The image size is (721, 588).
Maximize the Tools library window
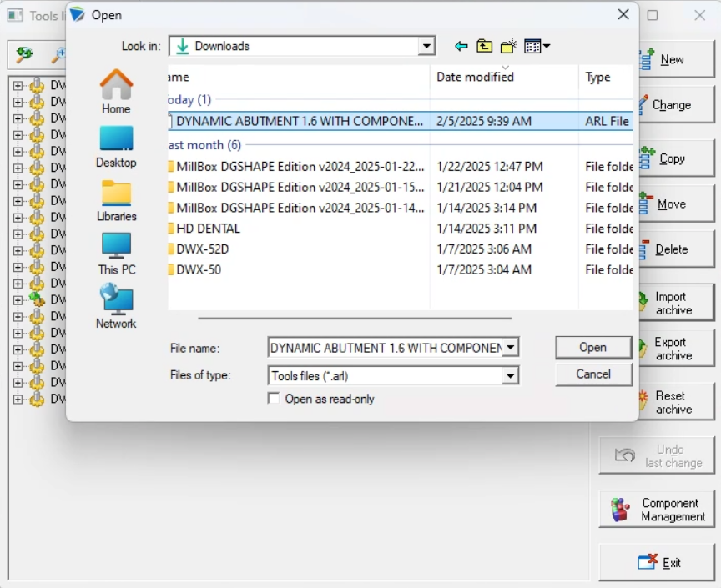(x=653, y=15)
